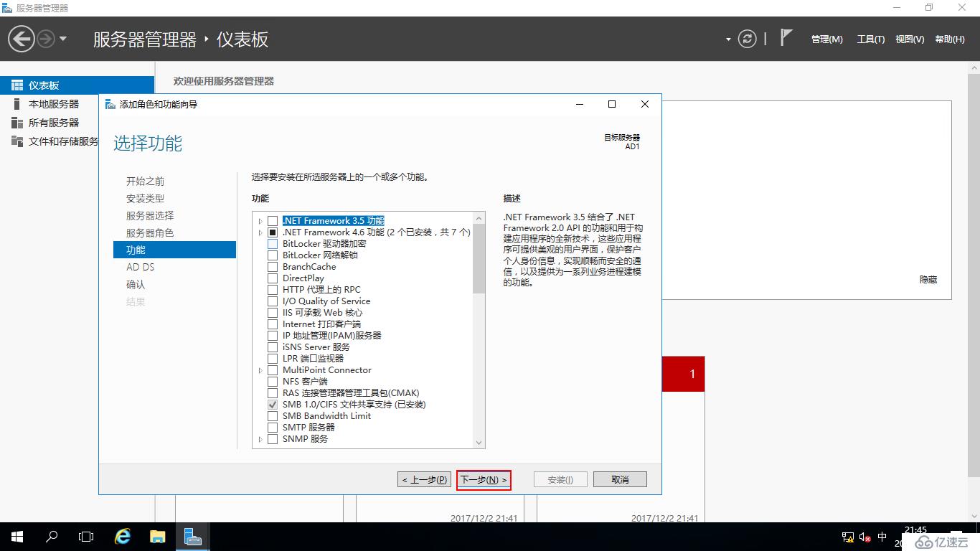Open the Windows Start menu
This screenshot has height=551, width=980.
click(x=17, y=537)
